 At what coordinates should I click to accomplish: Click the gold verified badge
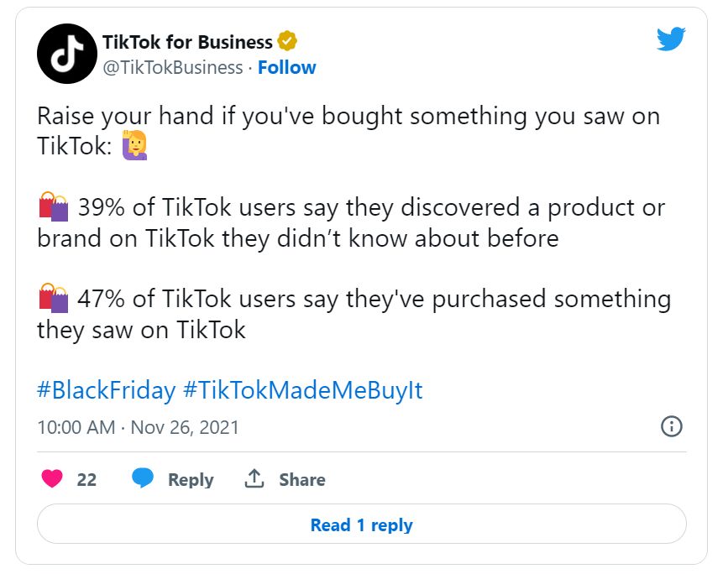pos(288,41)
